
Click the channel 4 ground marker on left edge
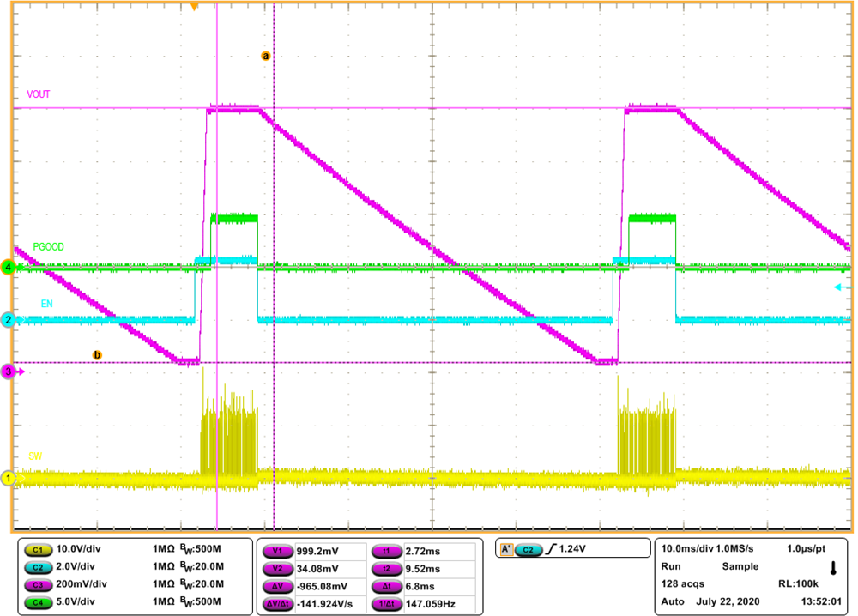(x=7, y=267)
